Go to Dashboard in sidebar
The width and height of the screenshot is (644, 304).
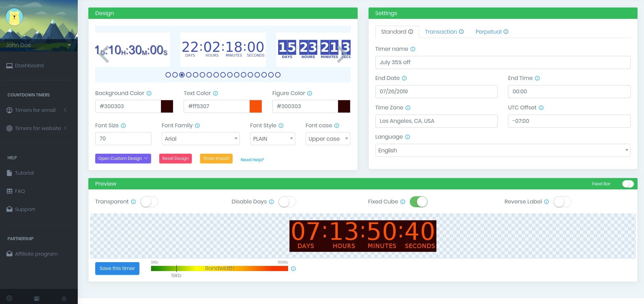coord(29,66)
